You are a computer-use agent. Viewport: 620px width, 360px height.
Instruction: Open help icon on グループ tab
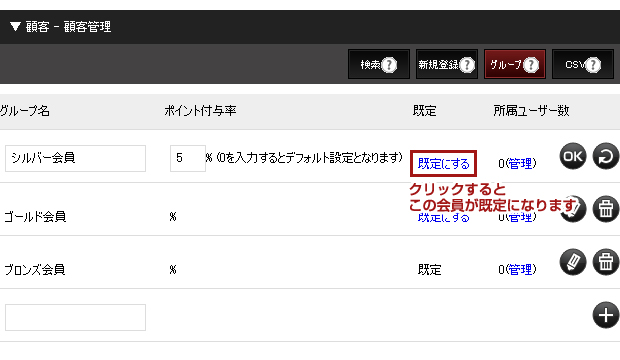(x=531, y=64)
